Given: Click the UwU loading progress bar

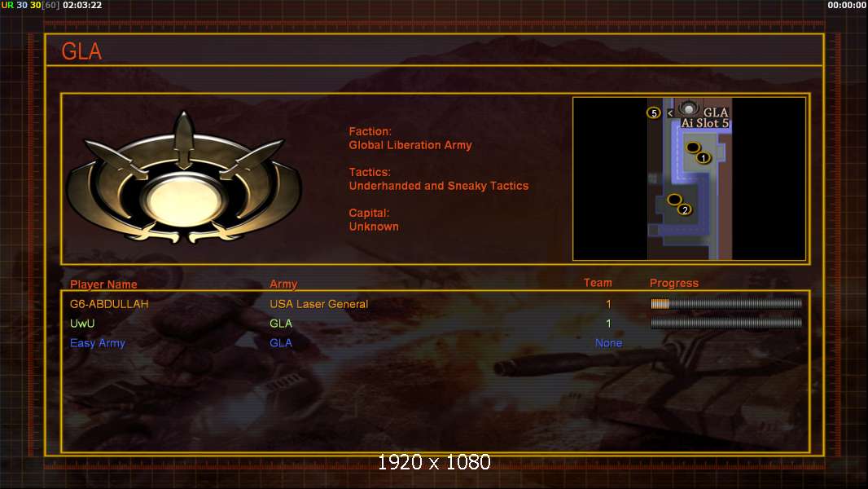Looking at the screenshot, I should tap(726, 323).
